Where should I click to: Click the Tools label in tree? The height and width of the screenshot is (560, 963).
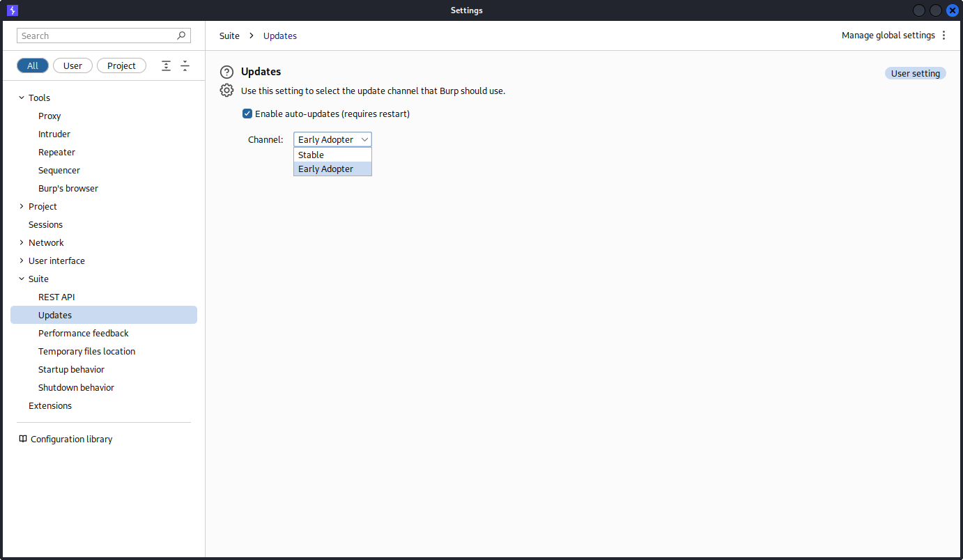pyautogui.click(x=39, y=98)
